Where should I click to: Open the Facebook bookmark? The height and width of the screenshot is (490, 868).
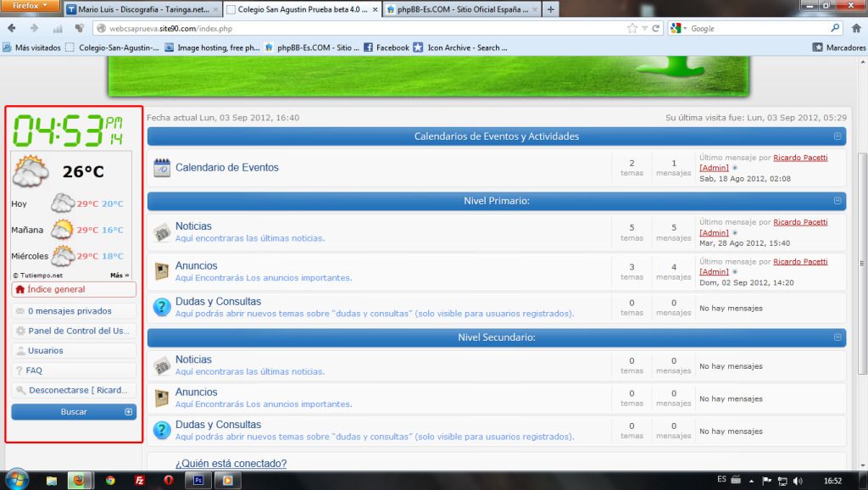tap(387, 47)
